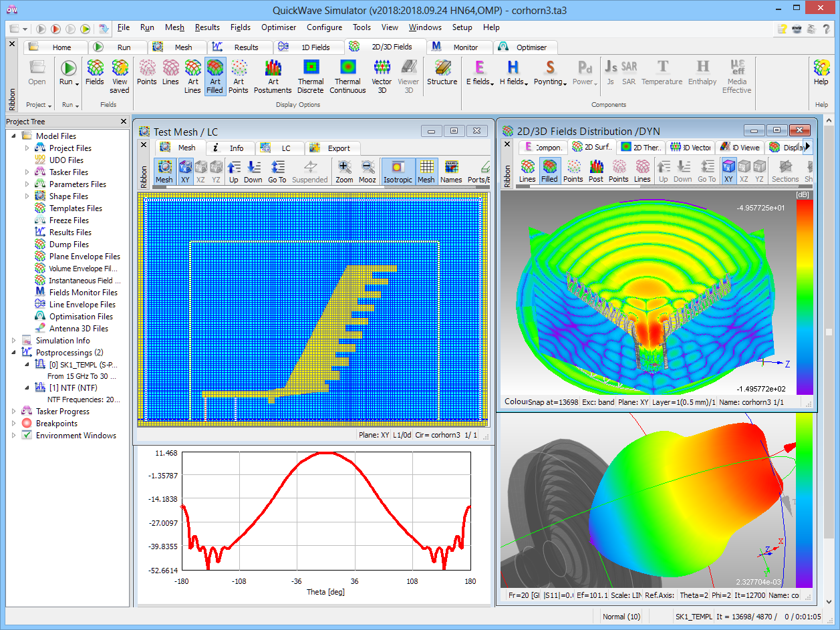
Task: Expand the Project Files tree node
Action: point(27,148)
